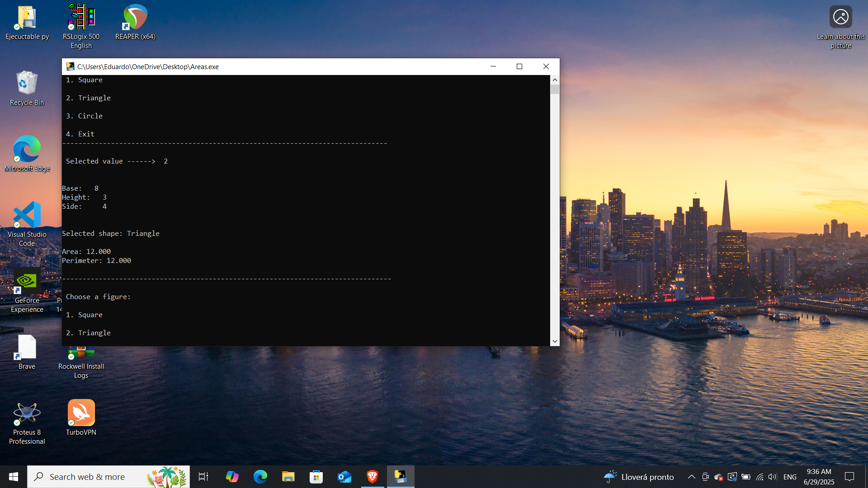Click the Copilot icon in the taskbar
The image size is (868, 488).
[x=232, y=477]
